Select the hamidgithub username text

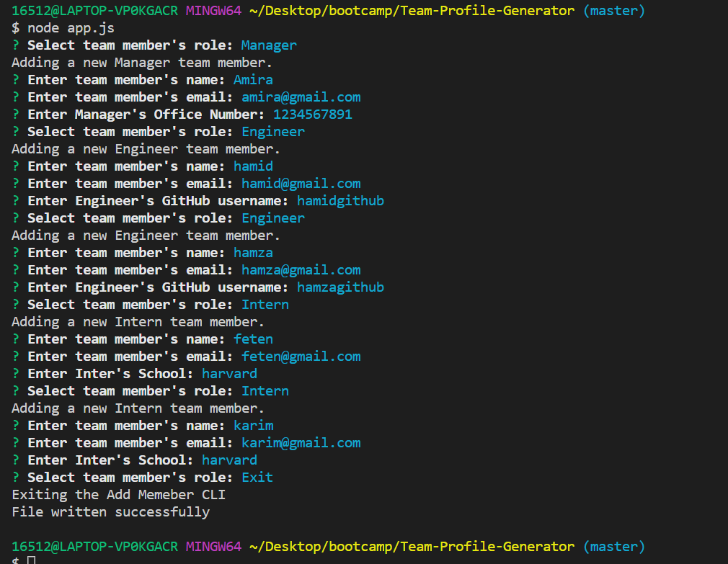(x=340, y=200)
